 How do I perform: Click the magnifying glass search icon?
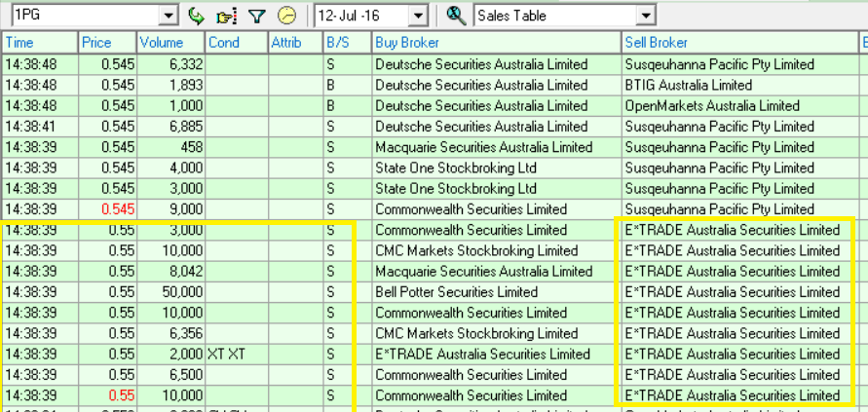click(456, 16)
